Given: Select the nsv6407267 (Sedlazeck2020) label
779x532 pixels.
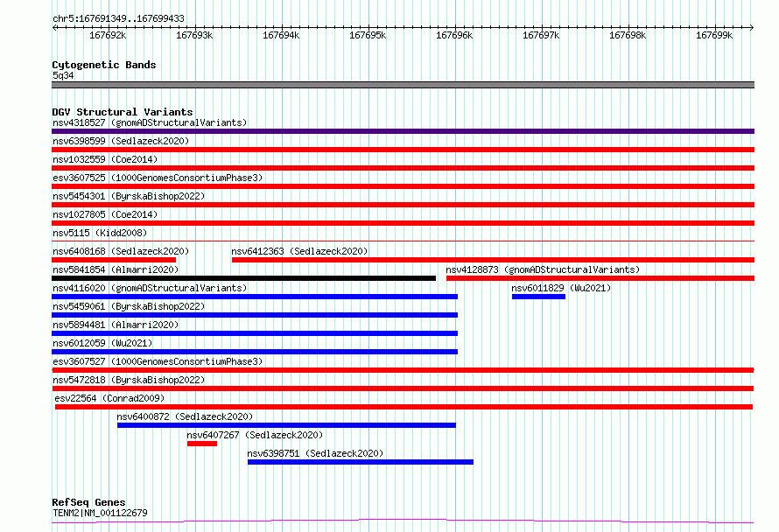Looking at the screenshot, I should [255, 435].
